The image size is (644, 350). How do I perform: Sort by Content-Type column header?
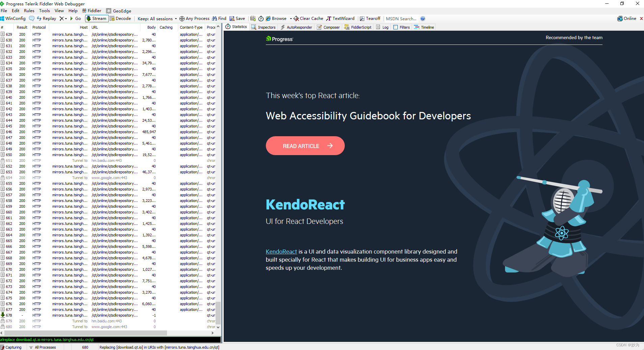click(191, 27)
